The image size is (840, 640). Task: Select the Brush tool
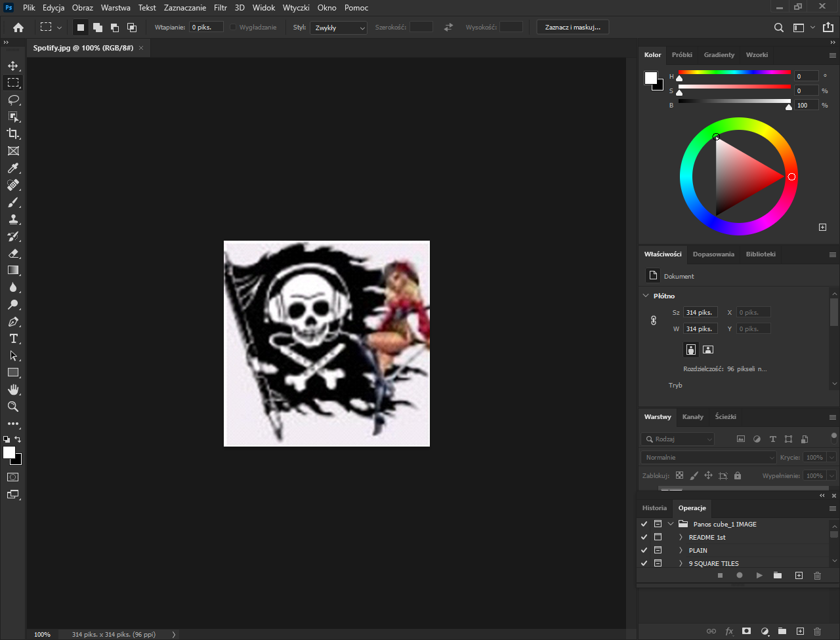click(13, 202)
